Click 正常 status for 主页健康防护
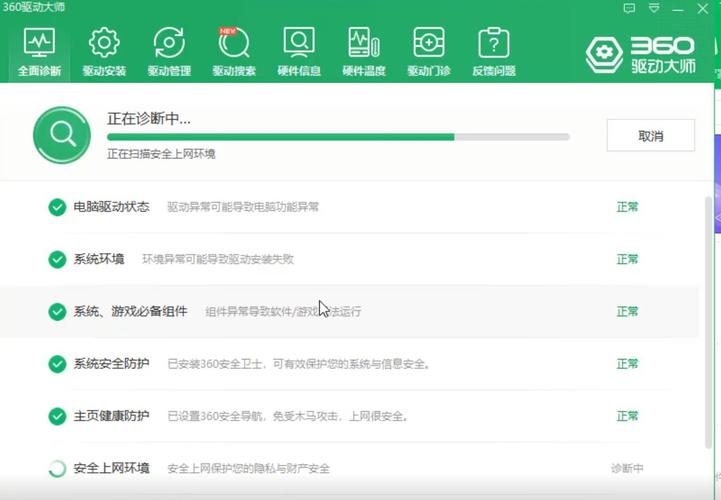Image resolution: width=721 pixels, height=500 pixels. [x=627, y=416]
